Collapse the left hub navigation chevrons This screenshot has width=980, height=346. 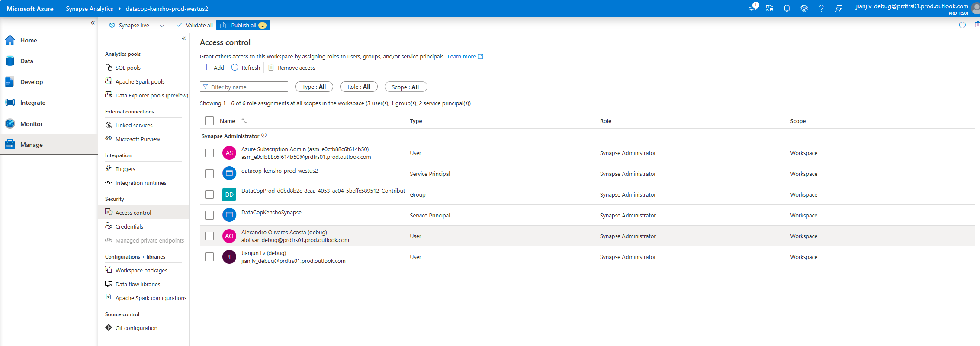pos(93,23)
